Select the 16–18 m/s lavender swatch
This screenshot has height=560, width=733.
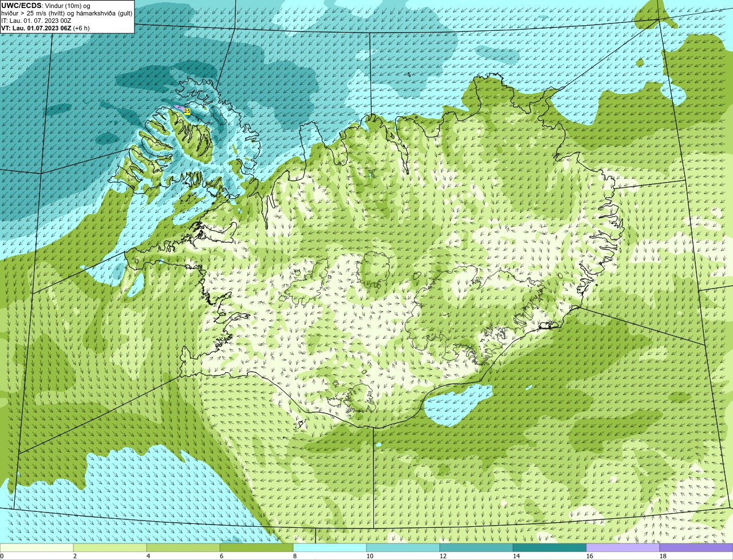(x=623, y=548)
